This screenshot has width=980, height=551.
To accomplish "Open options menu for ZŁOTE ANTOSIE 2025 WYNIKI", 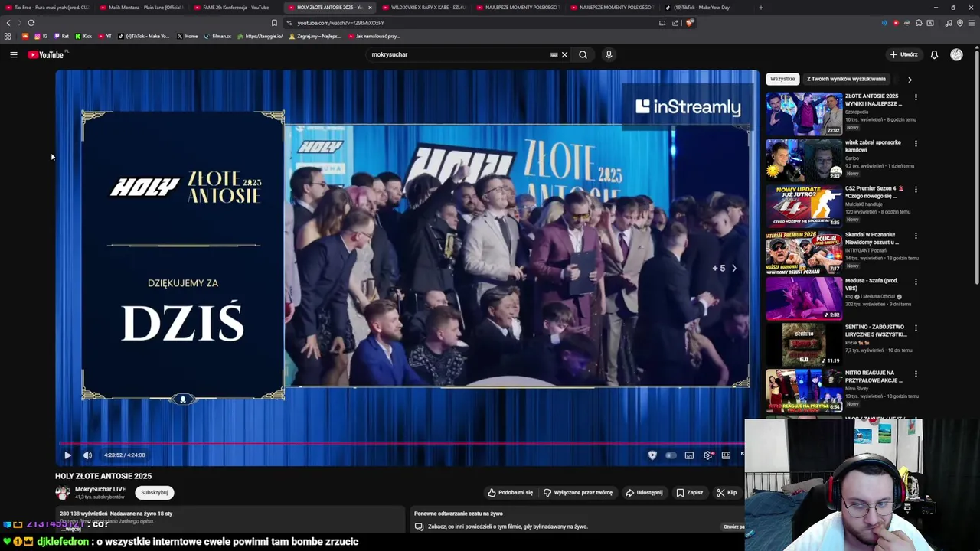I will click(x=916, y=97).
